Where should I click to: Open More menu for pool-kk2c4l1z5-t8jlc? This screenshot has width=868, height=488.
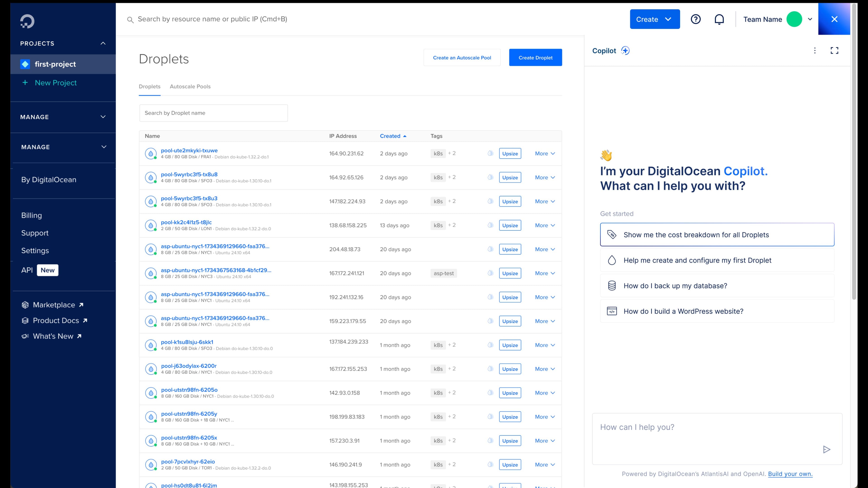545,225
